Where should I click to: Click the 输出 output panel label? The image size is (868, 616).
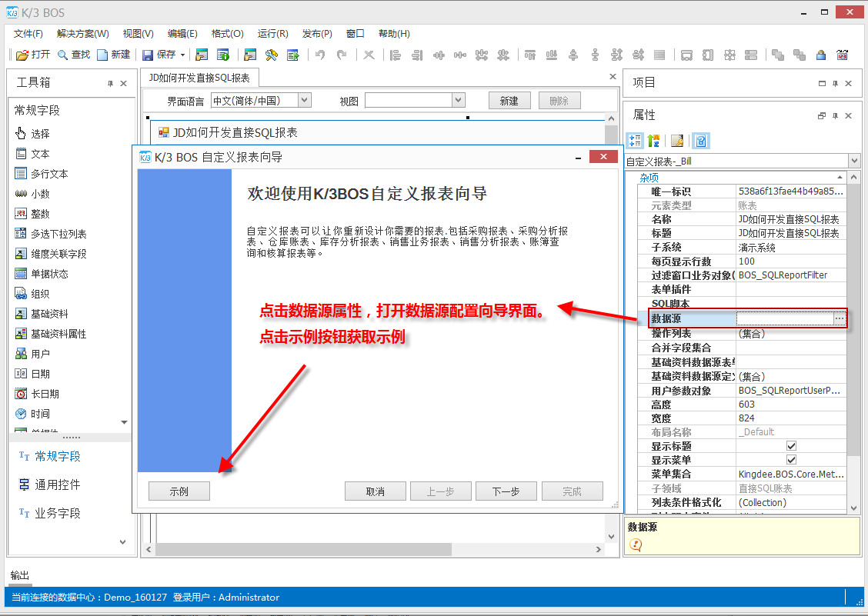[x=20, y=575]
